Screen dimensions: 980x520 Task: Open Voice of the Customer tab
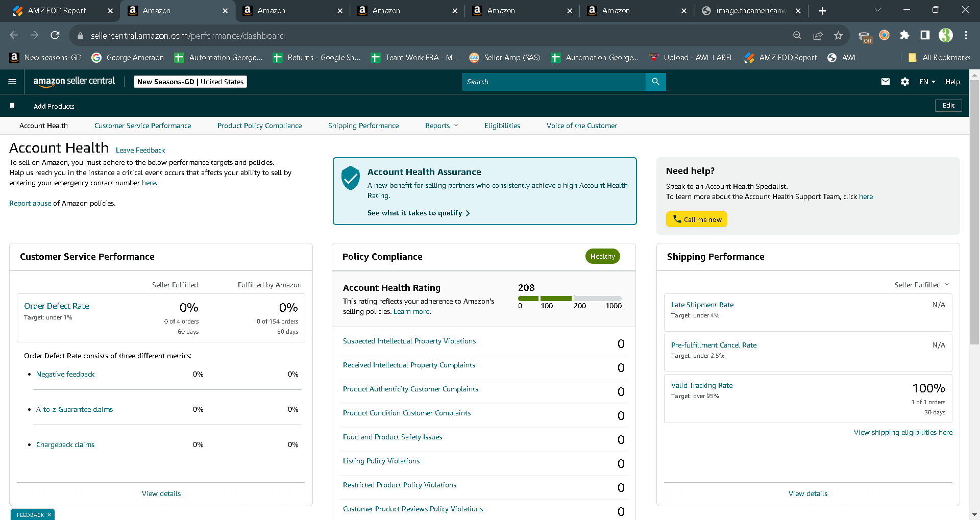[x=581, y=126]
